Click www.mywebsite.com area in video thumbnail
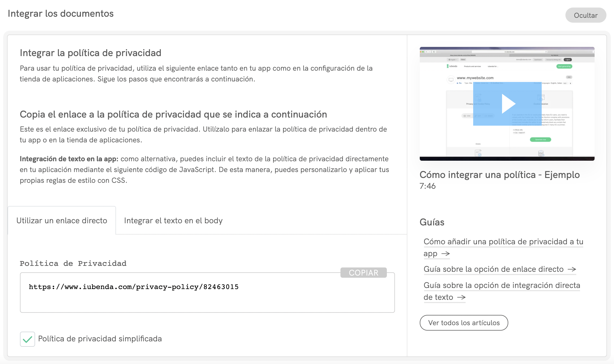 click(475, 78)
